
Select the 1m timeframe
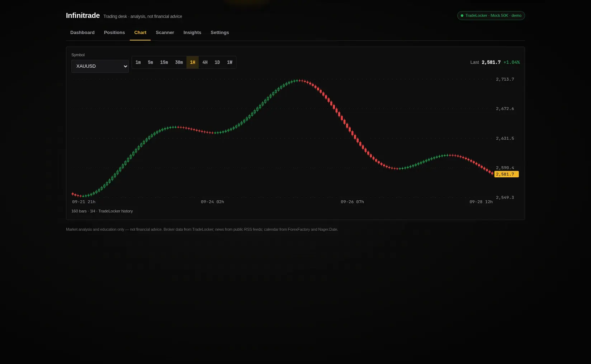(x=138, y=62)
